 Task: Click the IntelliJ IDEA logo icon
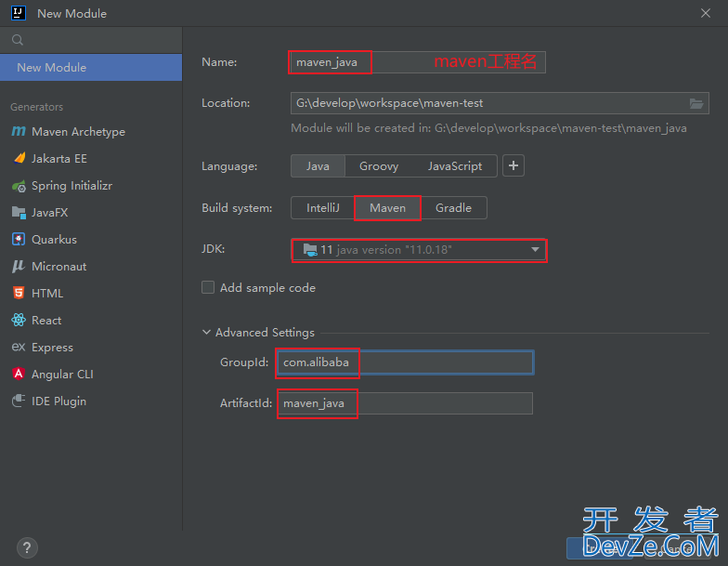19,13
